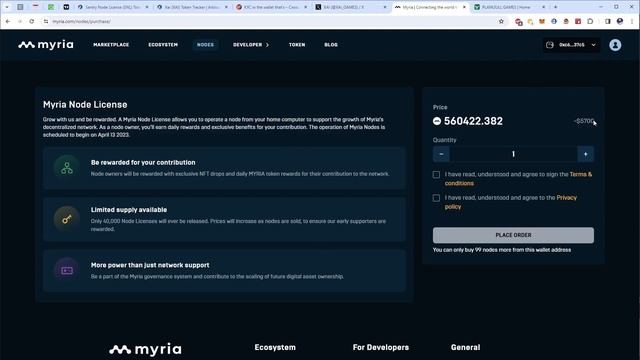Viewport: 640px width, 360px height.
Task: Open the Chrome profile avatar
Action: [x=620, y=22]
